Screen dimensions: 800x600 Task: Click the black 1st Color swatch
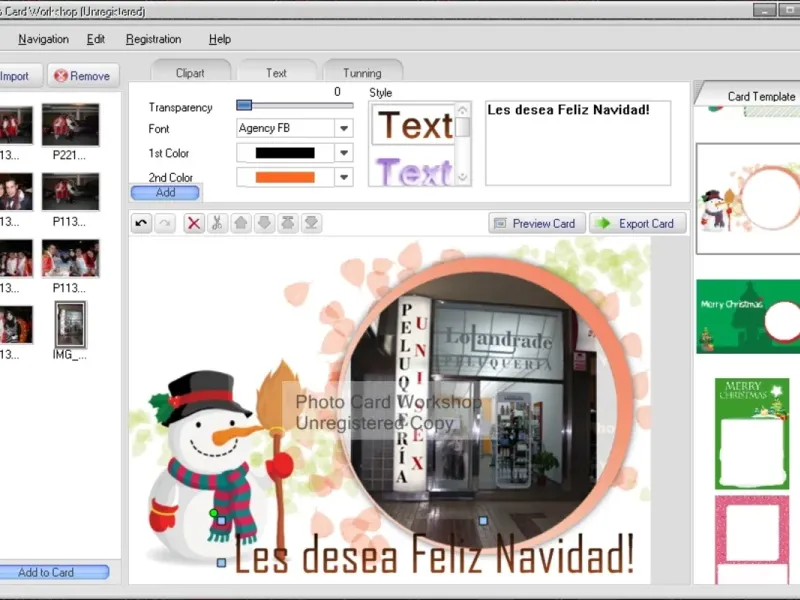click(x=285, y=153)
